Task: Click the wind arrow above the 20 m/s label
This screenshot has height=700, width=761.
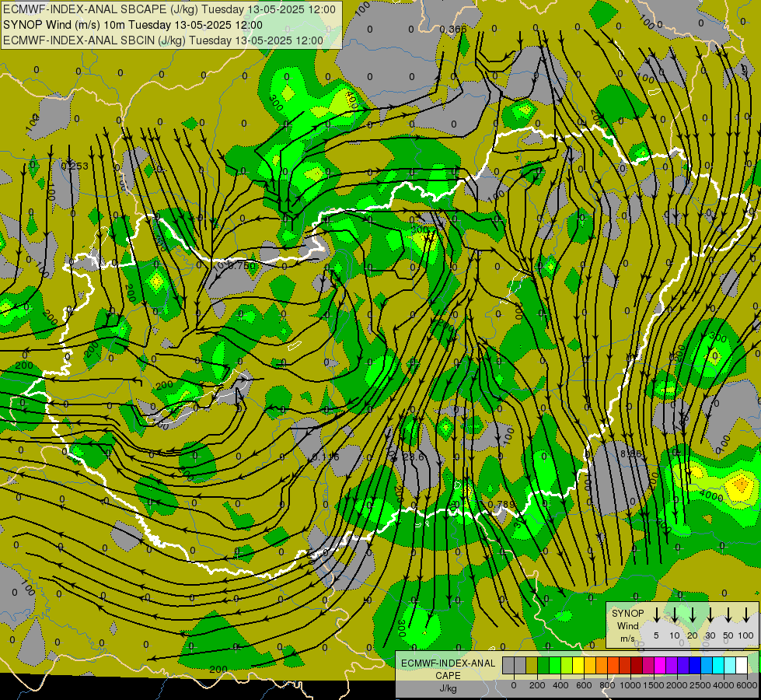Action: (693, 614)
